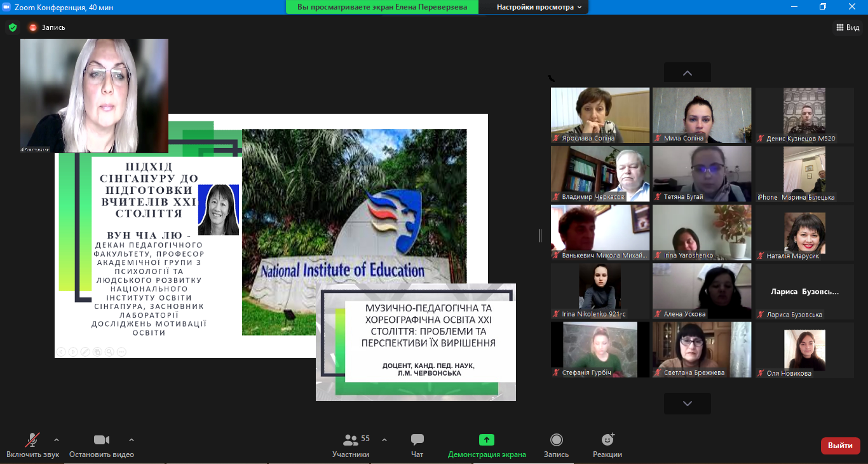Expand video options arrow next to camera
Image resolution: width=868 pixels, height=464 pixels.
coord(132,439)
